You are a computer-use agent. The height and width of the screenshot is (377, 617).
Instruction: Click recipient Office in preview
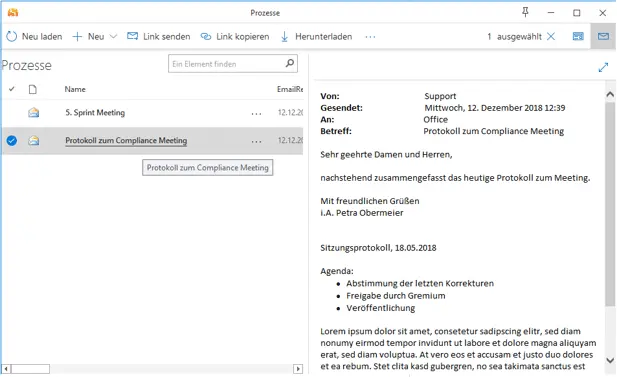(x=435, y=119)
